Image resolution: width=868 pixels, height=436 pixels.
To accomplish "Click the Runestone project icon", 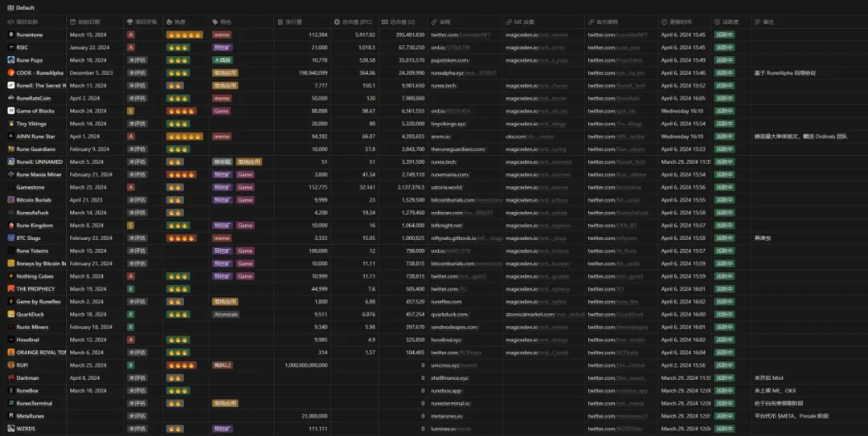I will click(11, 35).
